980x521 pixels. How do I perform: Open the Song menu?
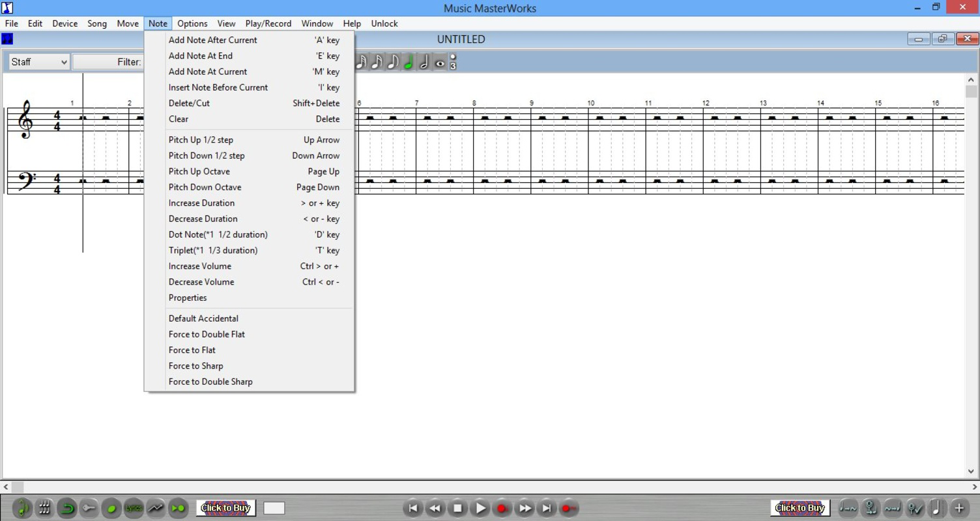coord(97,23)
